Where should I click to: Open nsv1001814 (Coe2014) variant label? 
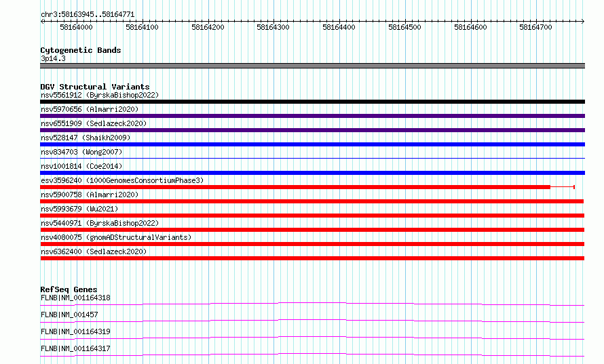click(81, 166)
